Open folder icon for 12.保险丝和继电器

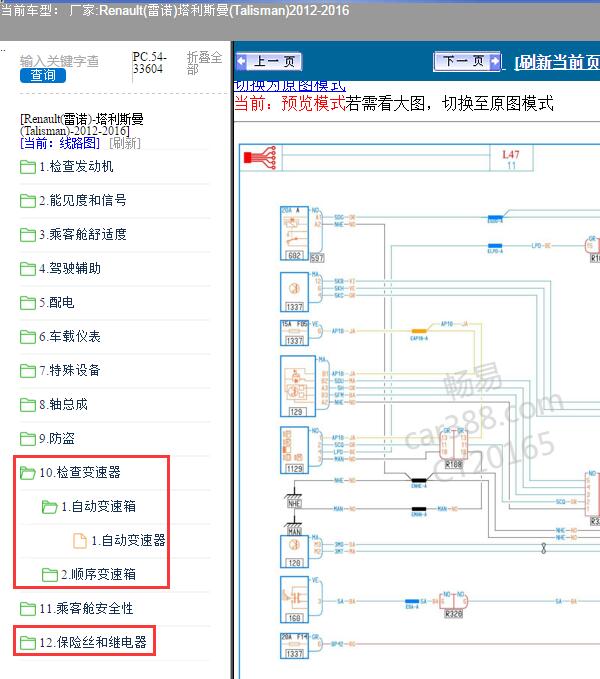click(28, 643)
